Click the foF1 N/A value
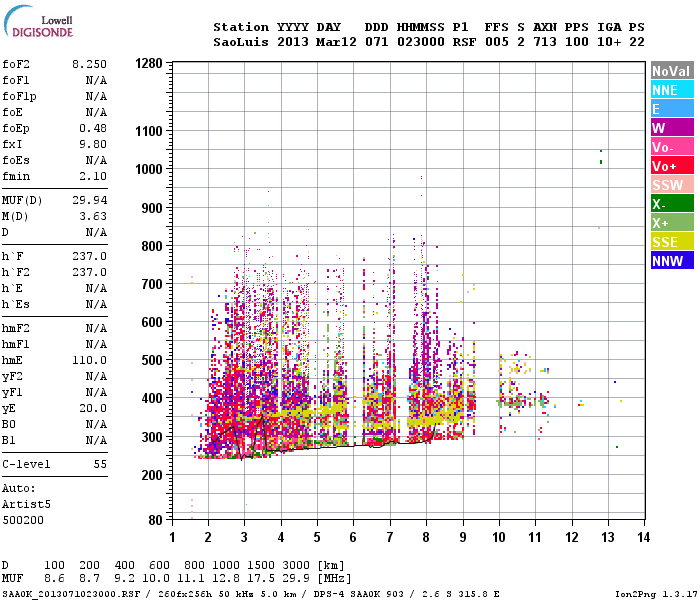 coord(96,80)
